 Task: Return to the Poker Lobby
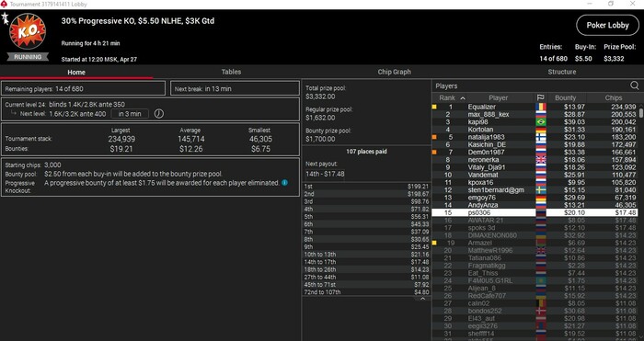607,25
